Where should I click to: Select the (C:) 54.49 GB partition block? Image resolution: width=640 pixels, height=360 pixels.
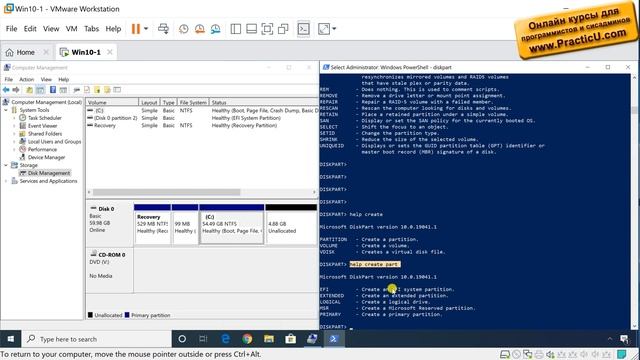[x=231, y=224]
